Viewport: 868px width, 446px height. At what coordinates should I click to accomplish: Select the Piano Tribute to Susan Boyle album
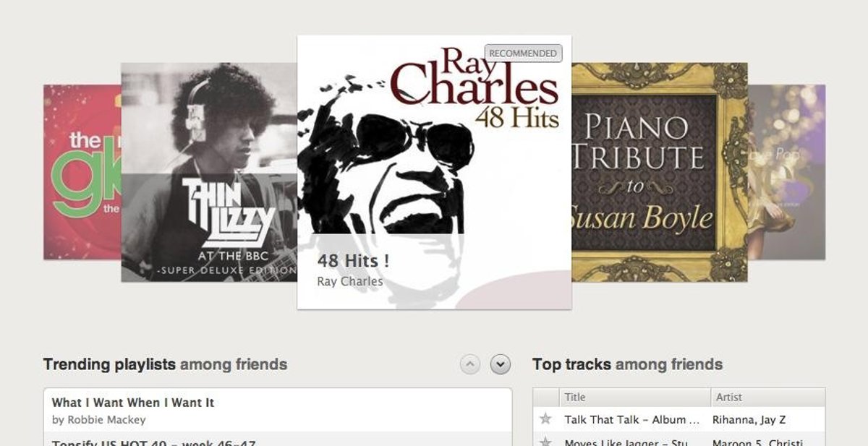(659, 172)
